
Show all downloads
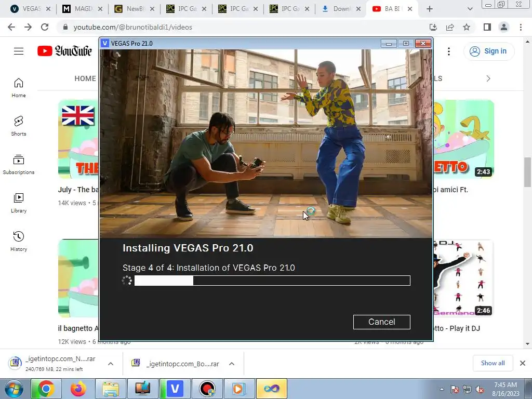click(x=493, y=363)
